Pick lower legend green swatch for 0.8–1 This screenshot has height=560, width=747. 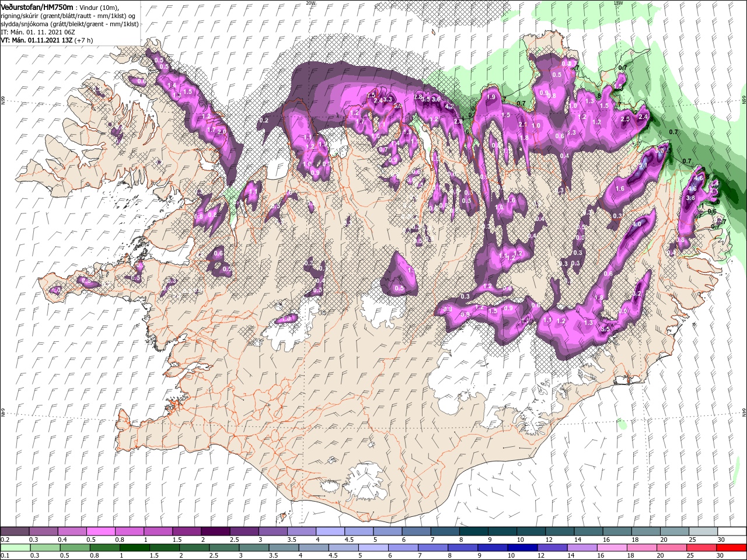[104, 548]
